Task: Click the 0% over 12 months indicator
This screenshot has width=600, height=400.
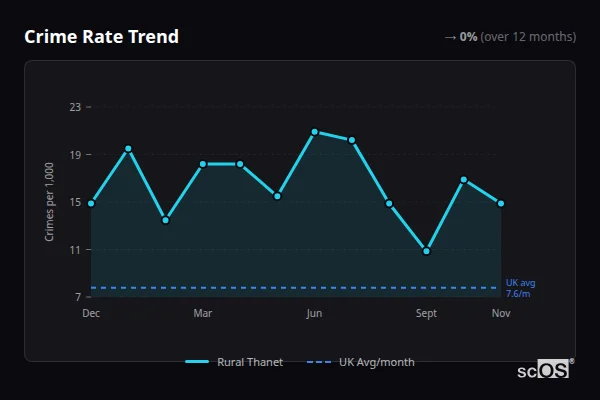Action: 510,37
